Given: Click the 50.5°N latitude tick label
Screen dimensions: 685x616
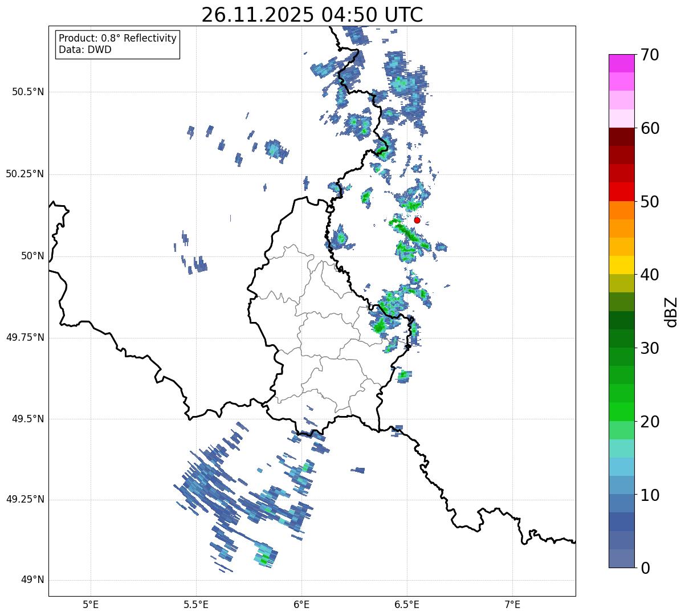Looking at the screenshot, I should pos(27,92).
